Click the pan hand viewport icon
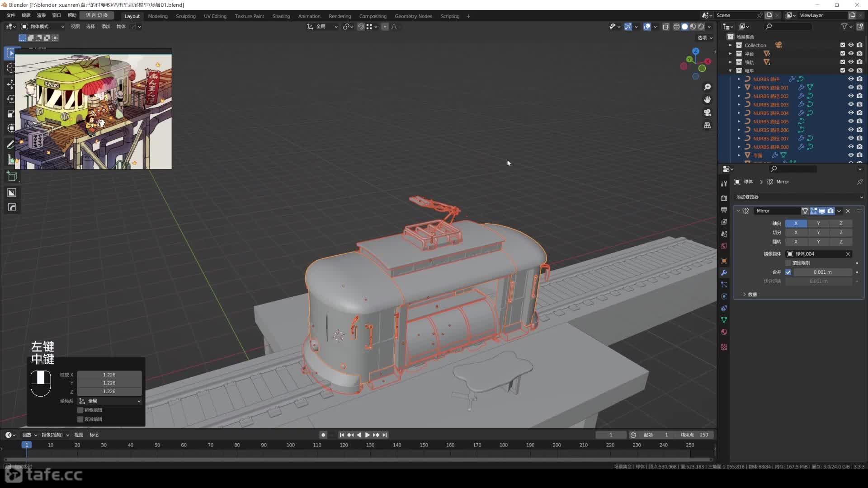868x488 pixels. click(708, 99)
